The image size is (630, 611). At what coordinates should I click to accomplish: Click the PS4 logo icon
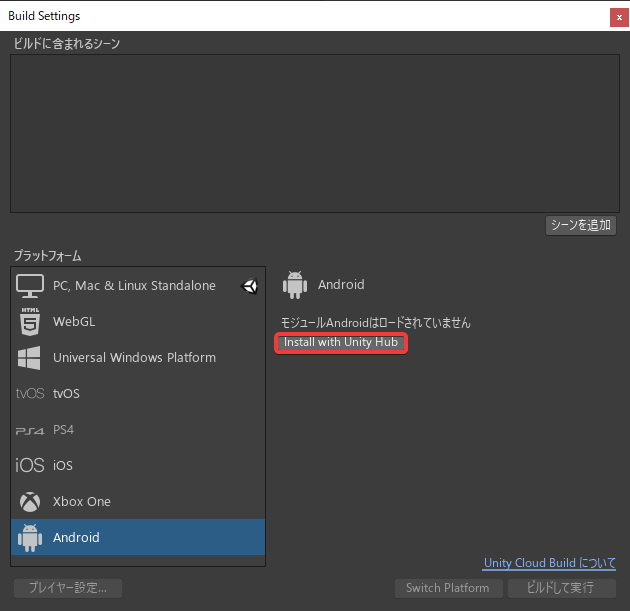[30, 431]
